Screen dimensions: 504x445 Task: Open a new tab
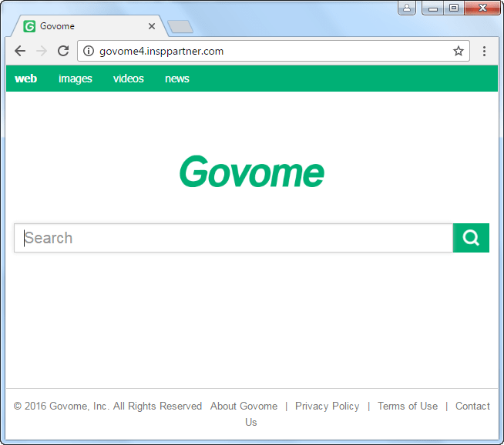pyautogui.click(x=180, y=27)
